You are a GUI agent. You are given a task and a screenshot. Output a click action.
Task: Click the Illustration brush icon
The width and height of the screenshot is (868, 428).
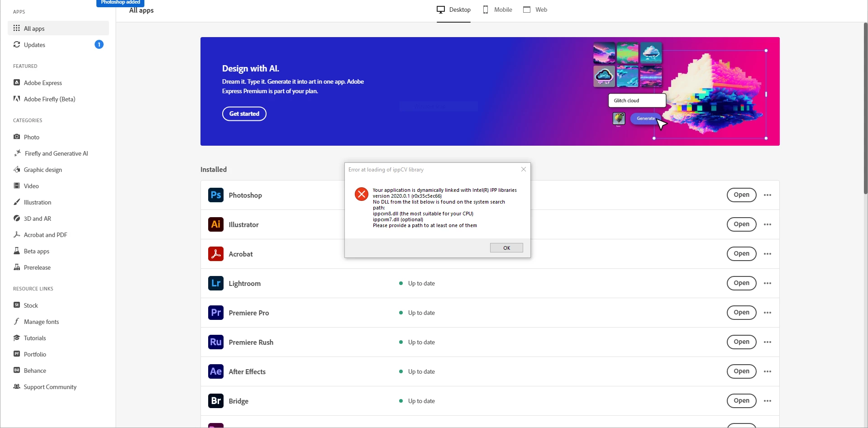tap(17, 202)
